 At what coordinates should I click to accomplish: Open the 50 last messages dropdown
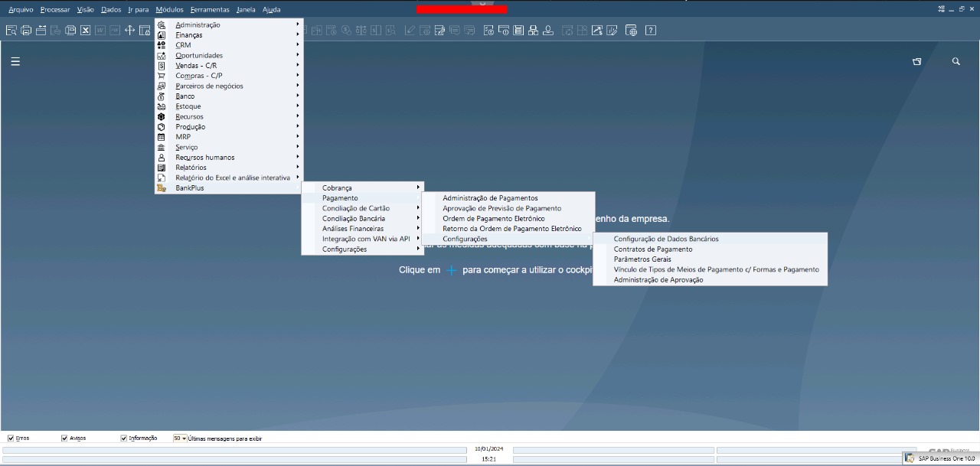pyautogui.click(x=180, y=438)
